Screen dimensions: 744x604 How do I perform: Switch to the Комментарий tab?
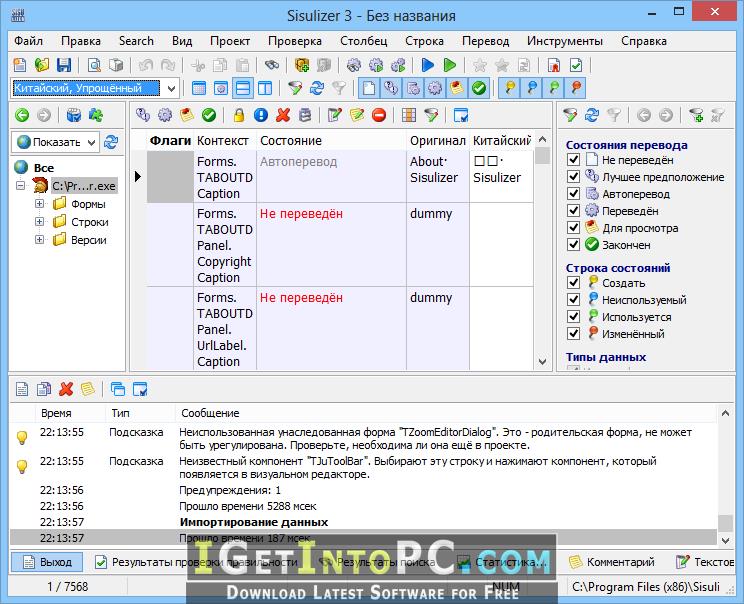612,562
